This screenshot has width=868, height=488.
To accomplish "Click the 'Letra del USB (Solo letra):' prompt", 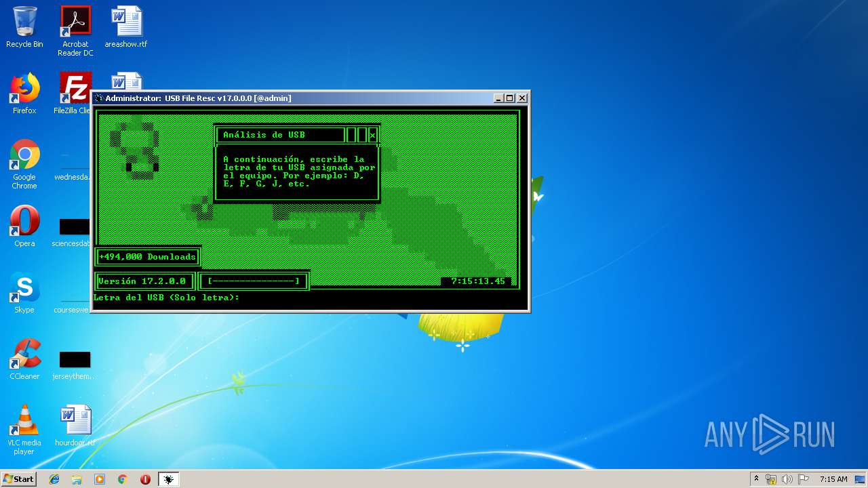I will click(x=167, y=298).
